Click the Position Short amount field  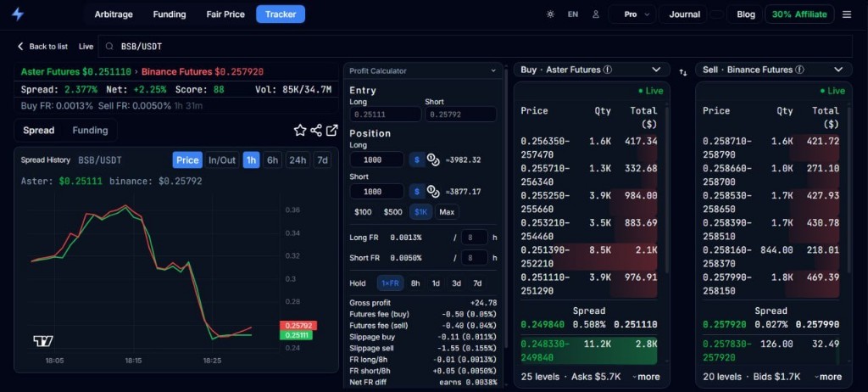tap(377, 192)
